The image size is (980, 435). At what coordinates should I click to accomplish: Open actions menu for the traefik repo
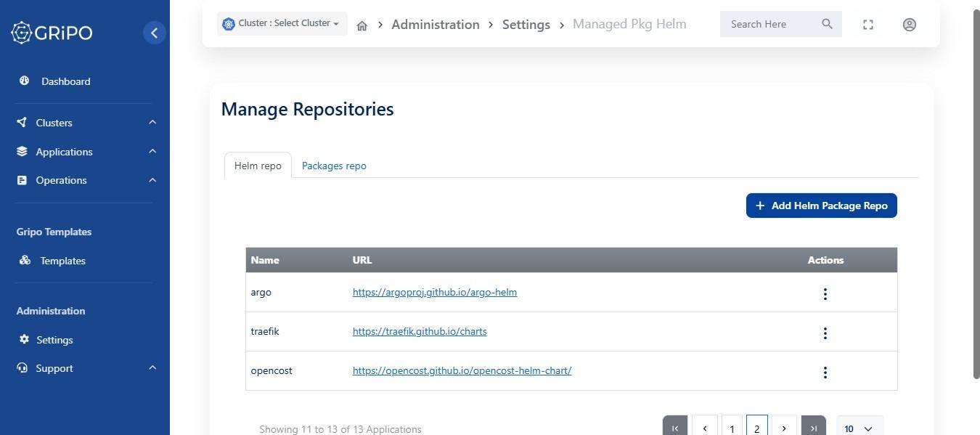825,333
